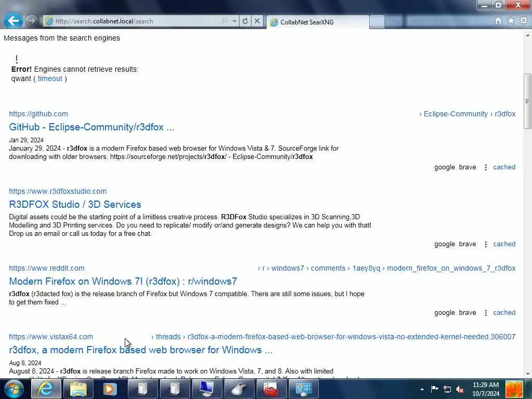Open a new blank tab
This screenshot has width=532, height=399.
[x=377, y=22]
